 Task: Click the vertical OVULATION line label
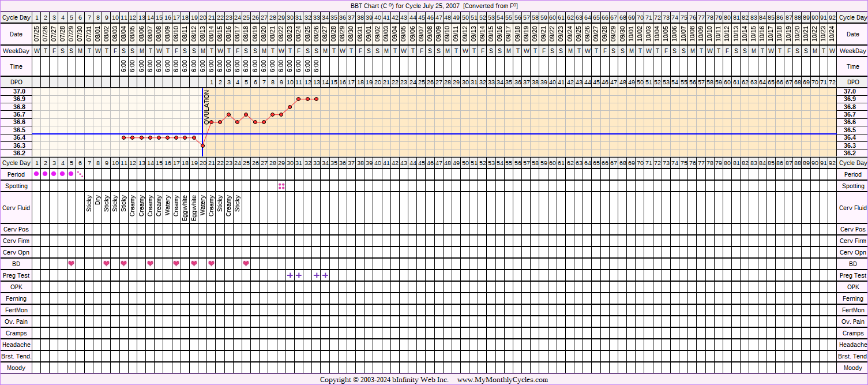point(207,107)
